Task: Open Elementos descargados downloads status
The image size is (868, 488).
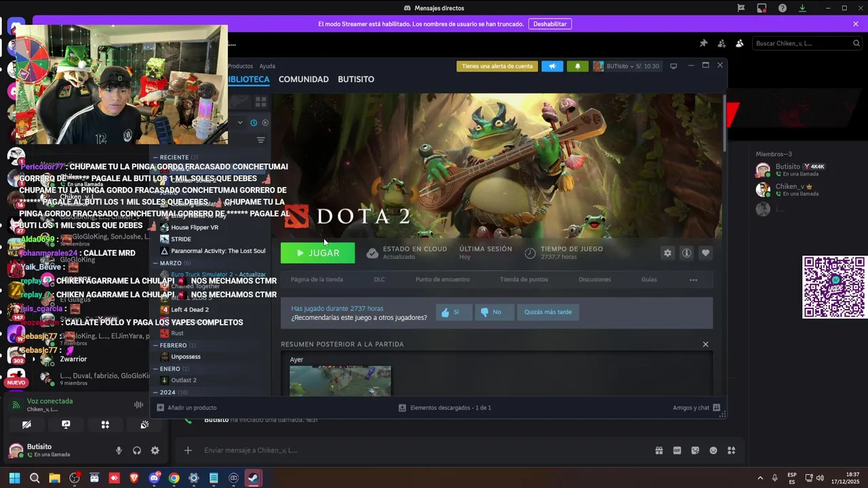Action: (x=445, y=407)
